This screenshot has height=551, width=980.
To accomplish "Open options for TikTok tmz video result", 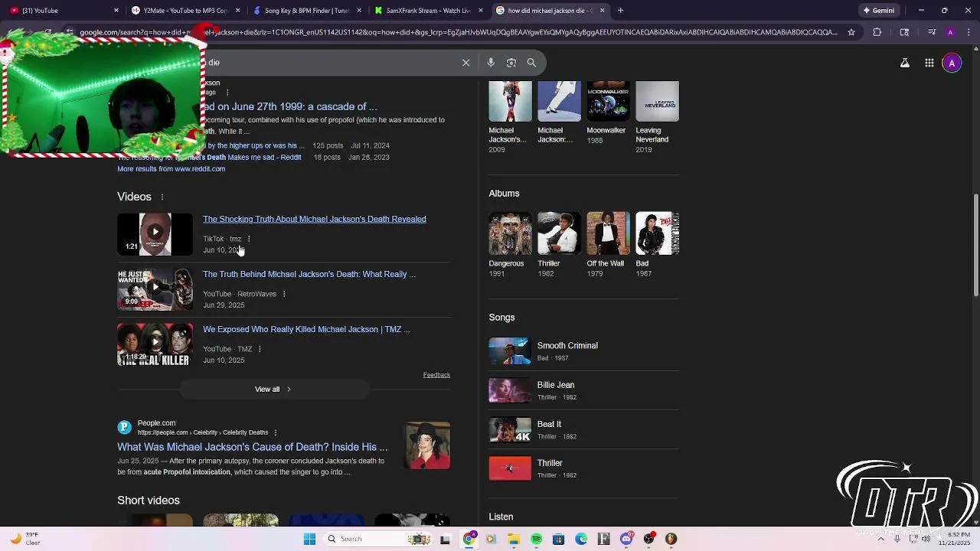I will tap(249, 239).
